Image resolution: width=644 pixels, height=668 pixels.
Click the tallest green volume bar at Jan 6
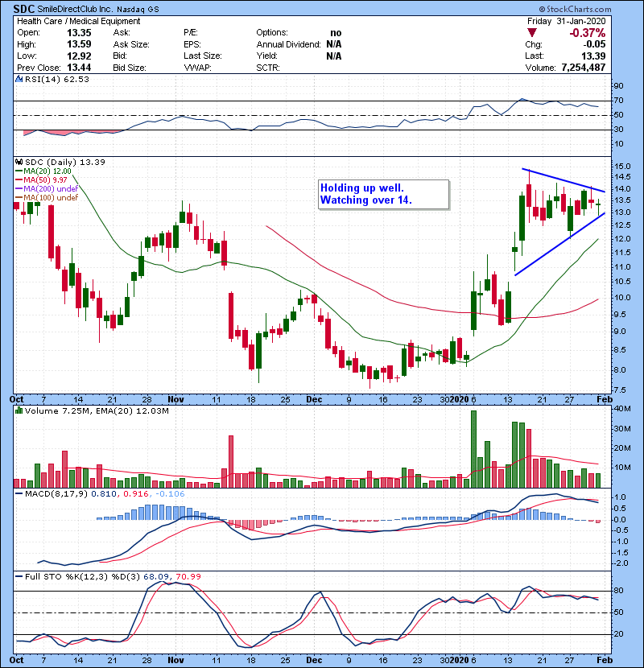point(473,449)
